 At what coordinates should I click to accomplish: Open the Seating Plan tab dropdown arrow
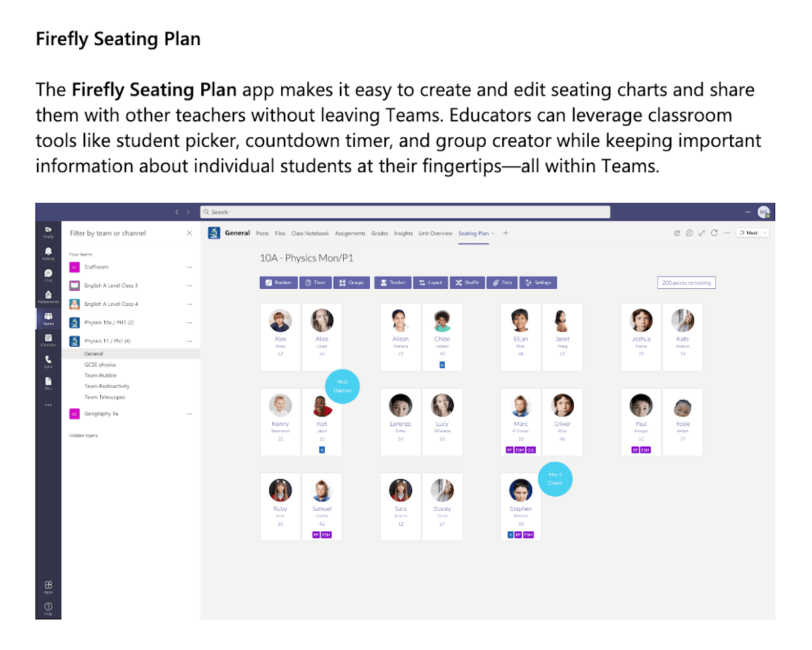[493, 234]
